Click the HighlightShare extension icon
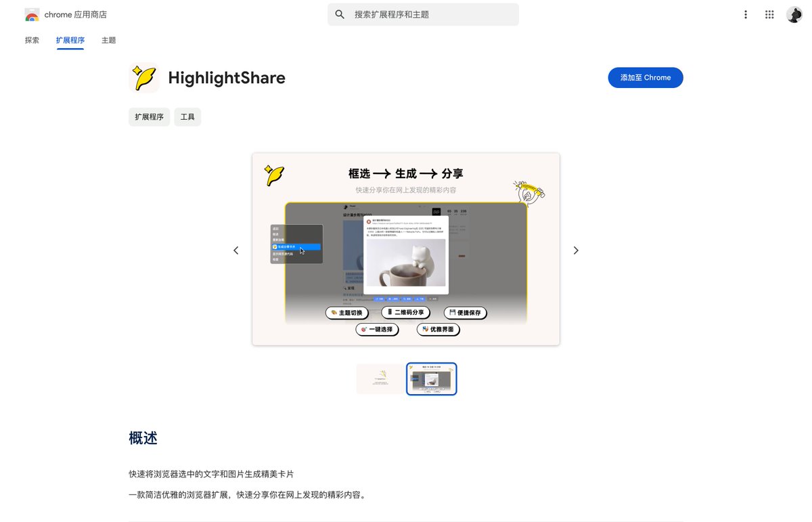This screenshot has width=812, height=522. point(144,78)
